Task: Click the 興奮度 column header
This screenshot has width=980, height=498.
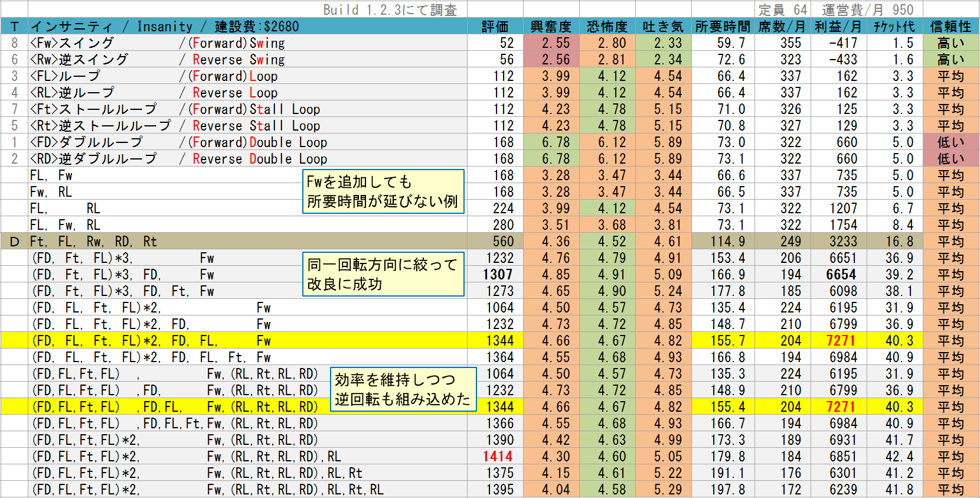Action: (x=551, y=27)
